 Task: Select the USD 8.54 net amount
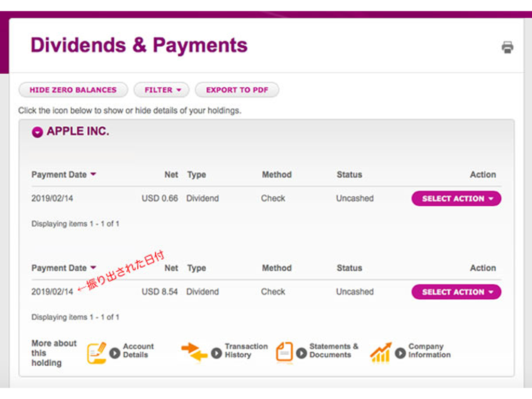click(x=160, y=292)
